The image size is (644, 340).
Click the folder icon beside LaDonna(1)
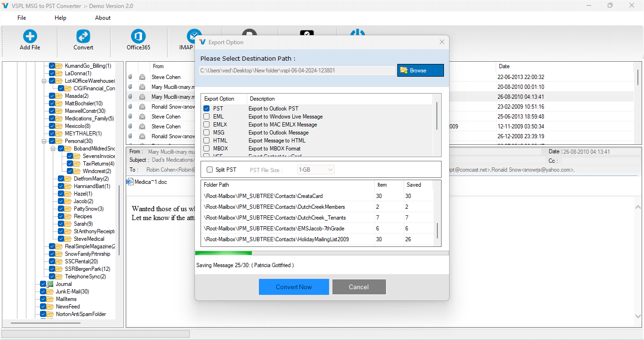click(x=59, y=73)
